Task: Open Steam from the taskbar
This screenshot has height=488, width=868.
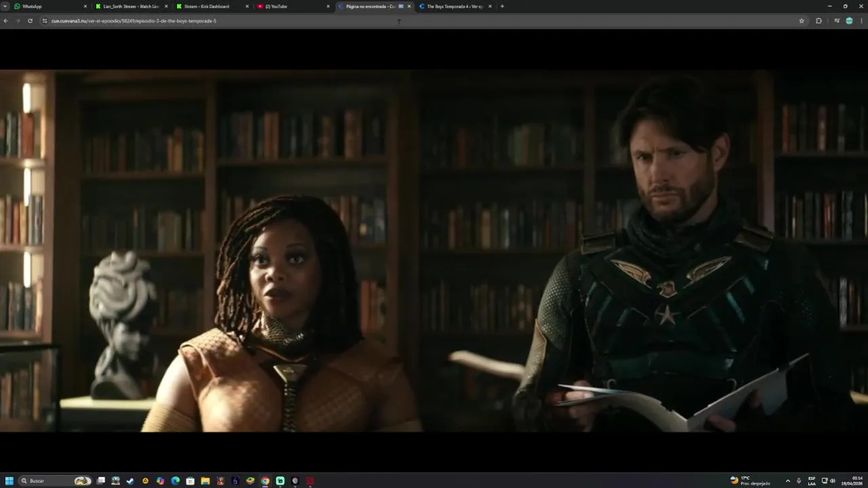Action: pos(130,481)
